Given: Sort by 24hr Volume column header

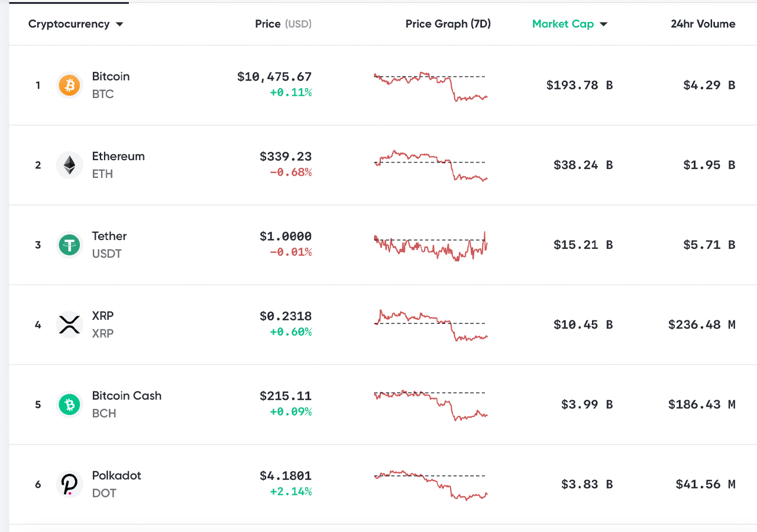Looking at the screenshot, I should (703, 24).
